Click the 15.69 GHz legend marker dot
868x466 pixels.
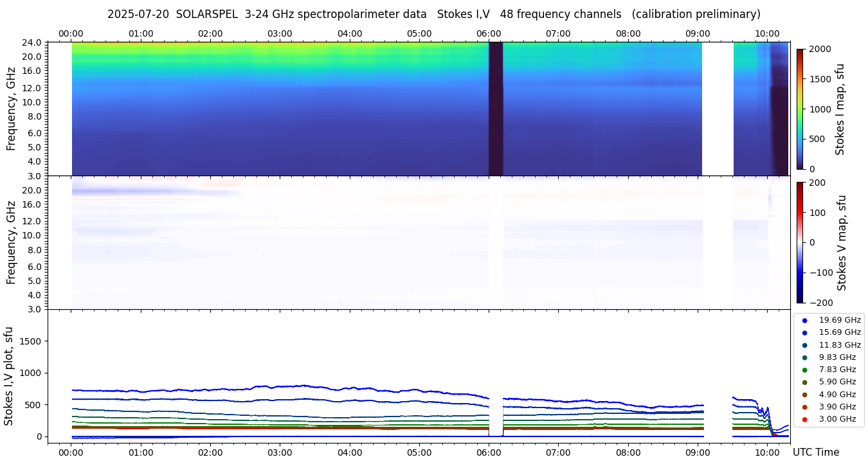click(x=804, y=332)
